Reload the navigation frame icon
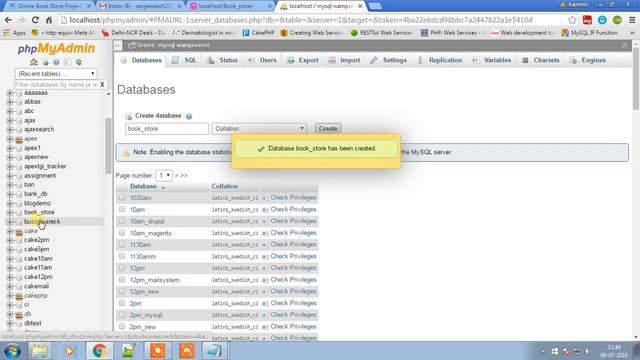Viewport: 640px width, 360px height. click(78, 62)
